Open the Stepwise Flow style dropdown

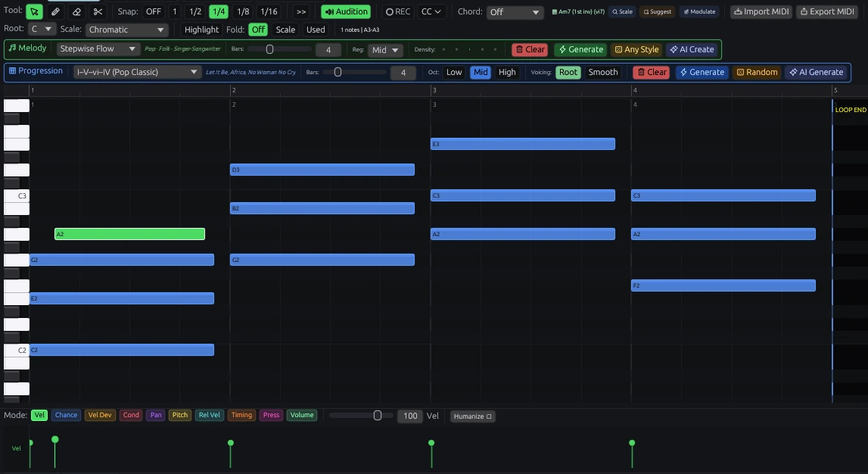[98, 48]
